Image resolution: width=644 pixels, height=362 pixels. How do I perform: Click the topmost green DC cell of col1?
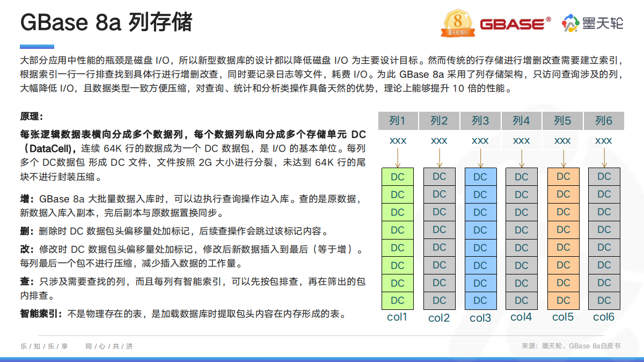(x=398, y=177)
